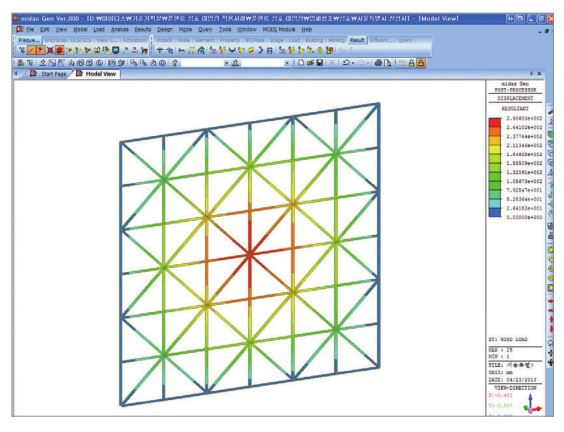
Task: Click the green unlocked padlock icon
Action: (x=411, y=63)
